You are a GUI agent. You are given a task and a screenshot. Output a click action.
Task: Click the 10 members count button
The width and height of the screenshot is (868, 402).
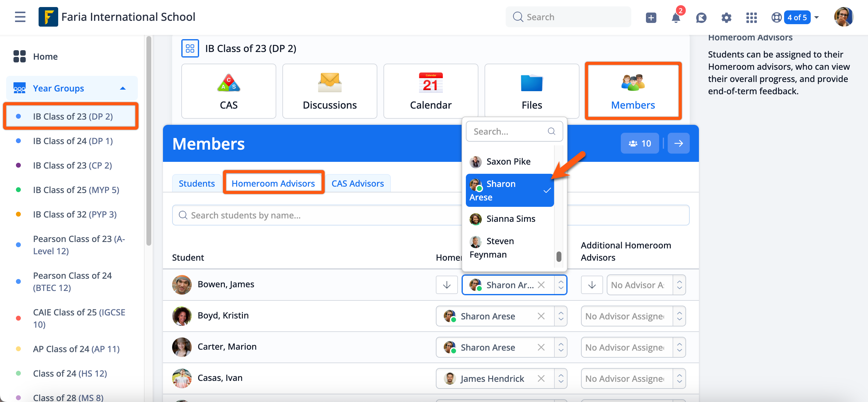coord(640,143)
